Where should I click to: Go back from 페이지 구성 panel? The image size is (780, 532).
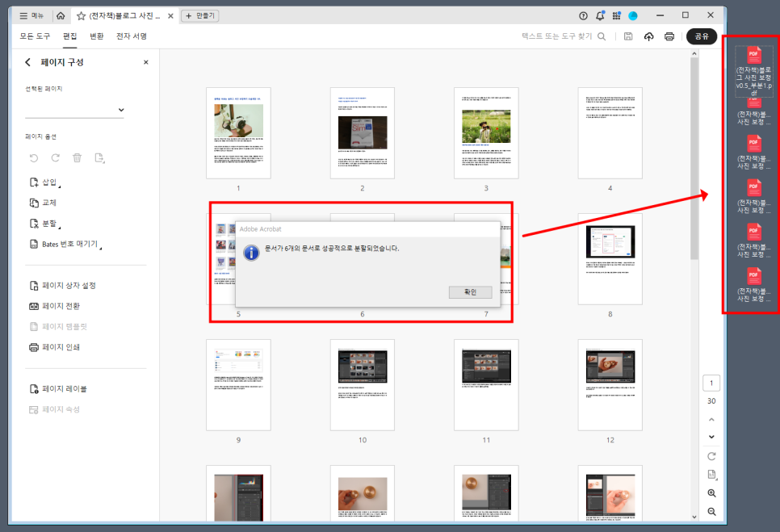click(27, 62)
